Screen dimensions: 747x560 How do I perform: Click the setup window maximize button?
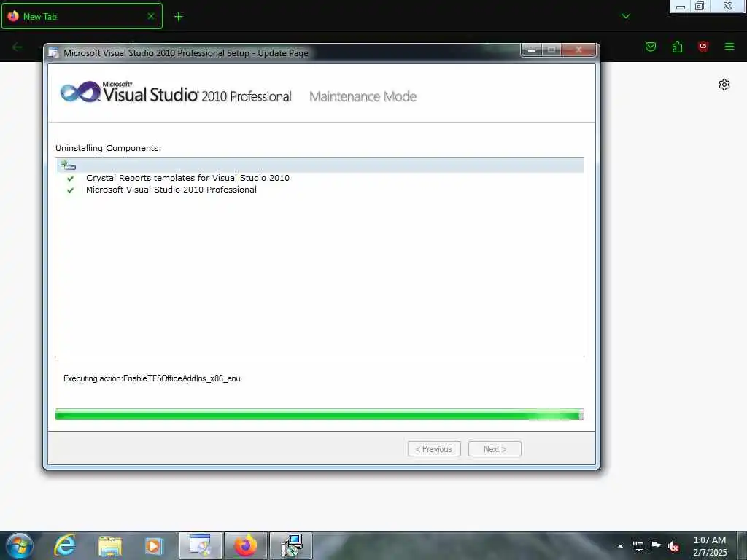551,50
